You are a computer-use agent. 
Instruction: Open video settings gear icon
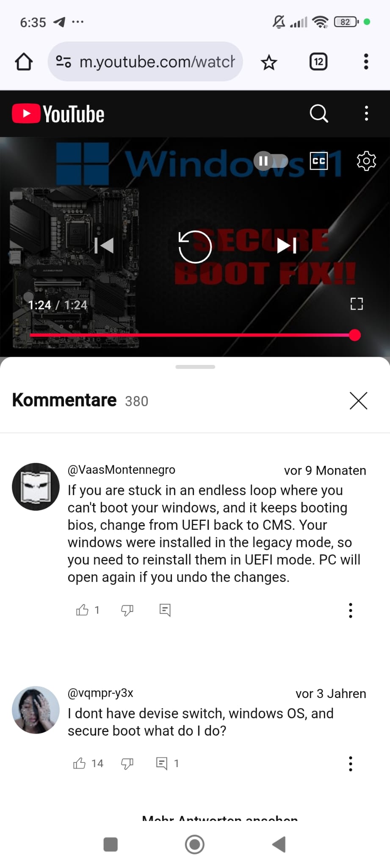(366, 161)
